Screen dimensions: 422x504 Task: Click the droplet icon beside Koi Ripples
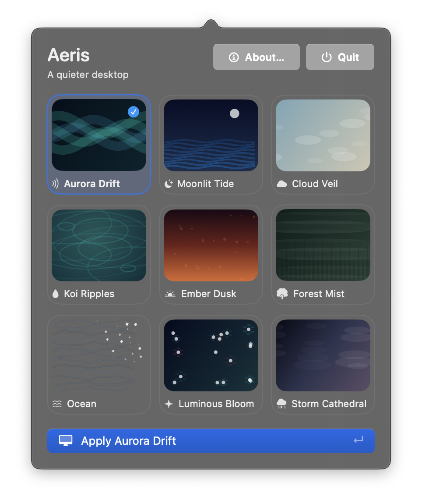tap(56, 294)
